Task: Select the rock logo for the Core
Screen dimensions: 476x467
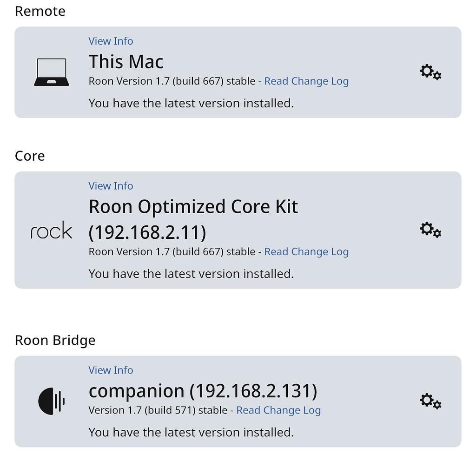Action: coord(51,230)
